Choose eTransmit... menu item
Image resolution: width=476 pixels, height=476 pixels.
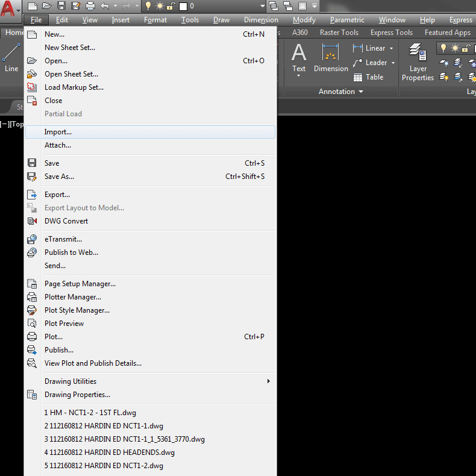(x=150, y=239)
